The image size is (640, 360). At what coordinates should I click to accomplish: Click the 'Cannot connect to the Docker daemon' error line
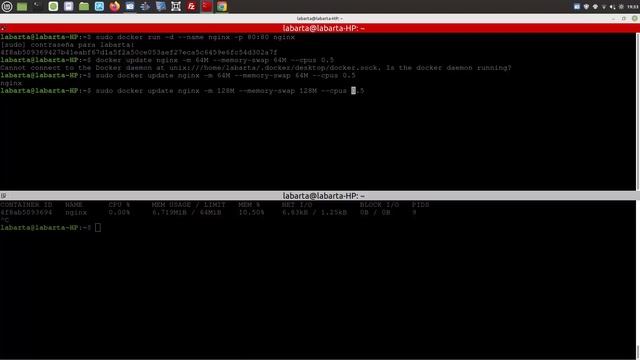click(x=256, y=68)
